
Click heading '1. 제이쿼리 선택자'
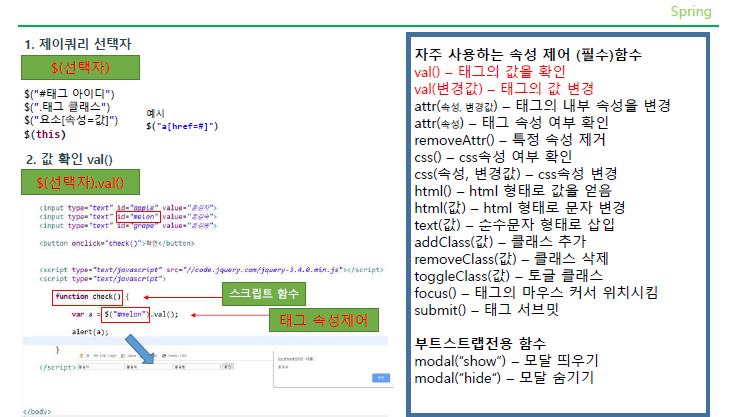78,44
